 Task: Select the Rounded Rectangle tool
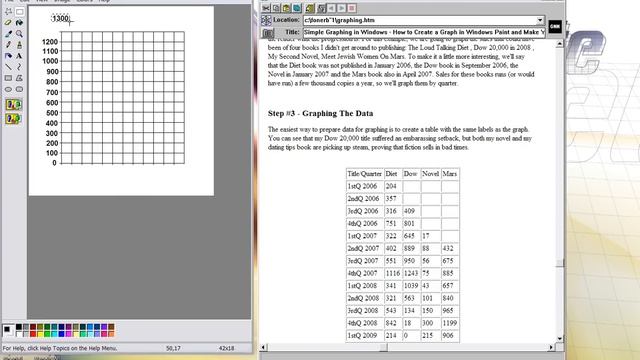[x=19, y=89]
